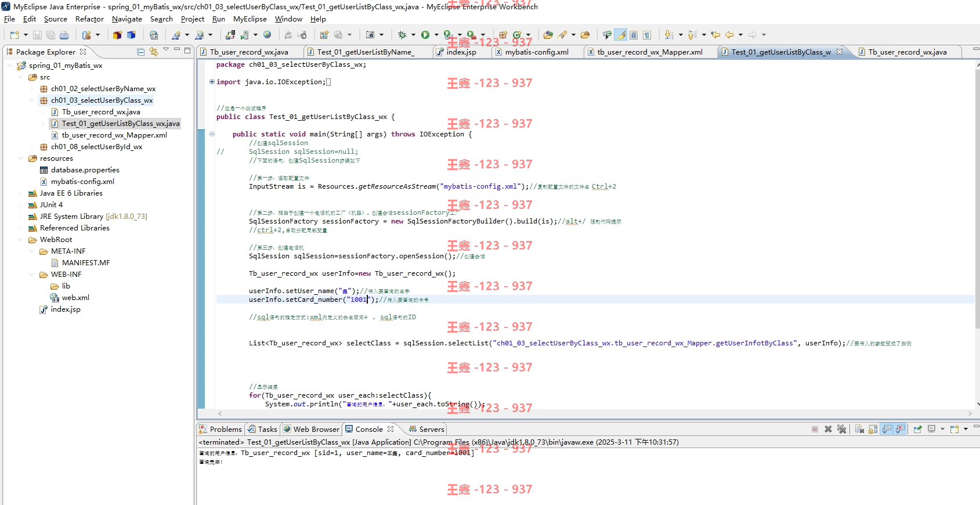Click Open Console new view icon

954,429
